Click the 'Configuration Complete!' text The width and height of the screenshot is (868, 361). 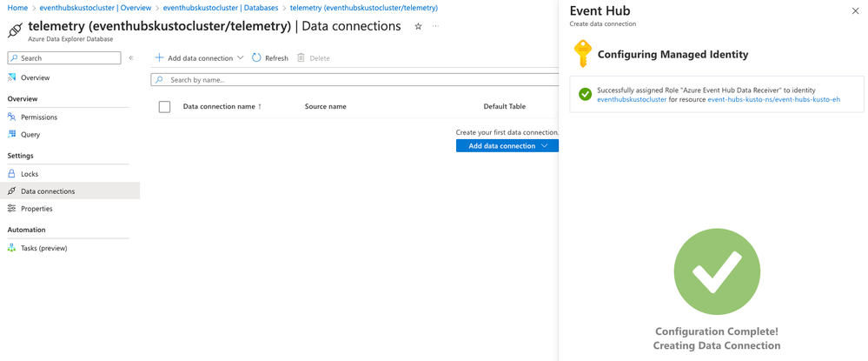pos(716,331)
